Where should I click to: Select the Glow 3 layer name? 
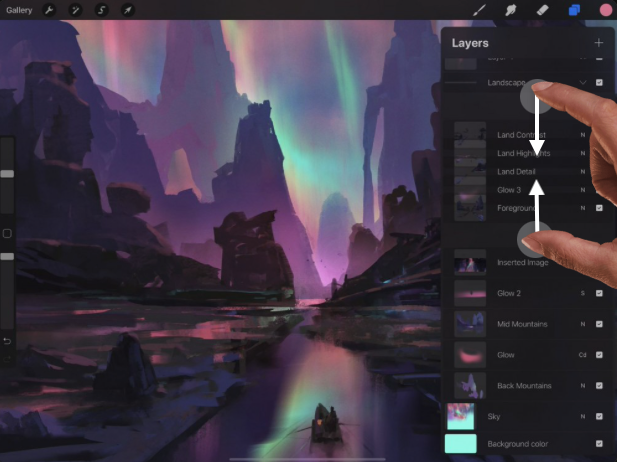tap(509, 190)
